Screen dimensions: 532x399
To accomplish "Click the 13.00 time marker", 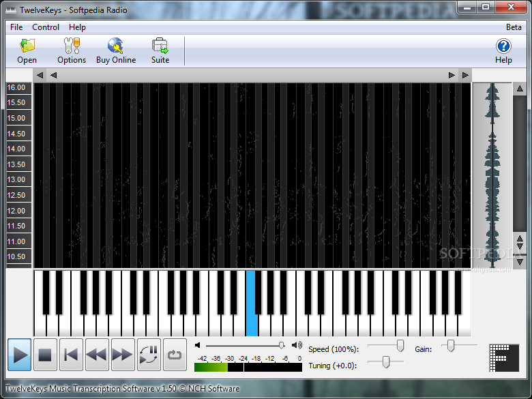I will pyautogui.click(x=16, y=179).
